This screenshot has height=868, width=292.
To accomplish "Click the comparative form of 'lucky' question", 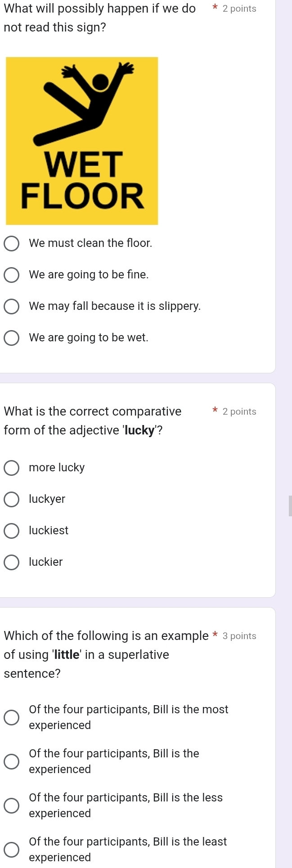I will tap(93, 421).
